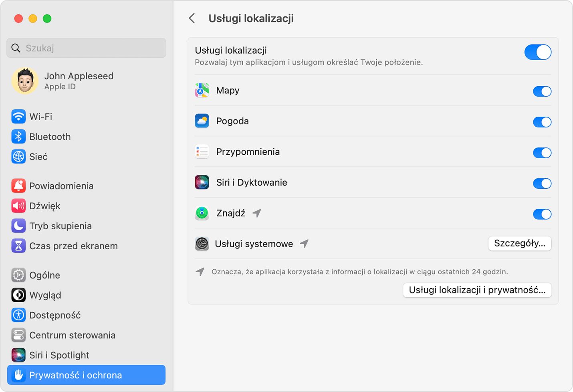573x392 pixels.
Task: Focus the Szukaj search field
Action: pos(86,48)
